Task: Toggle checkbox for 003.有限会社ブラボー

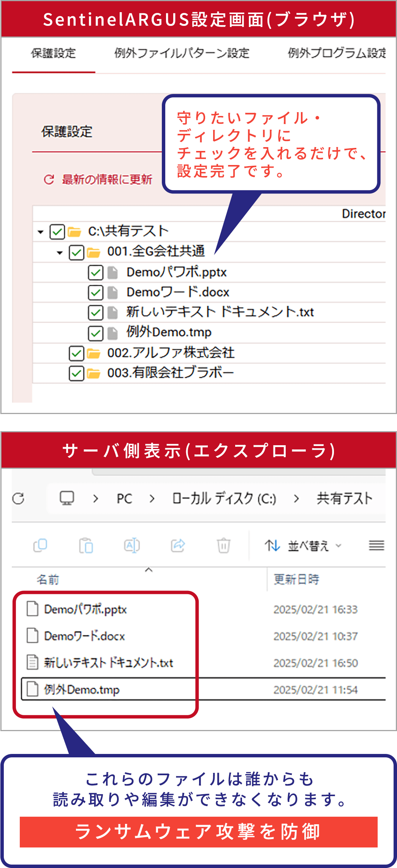Action: coord(76,373)
